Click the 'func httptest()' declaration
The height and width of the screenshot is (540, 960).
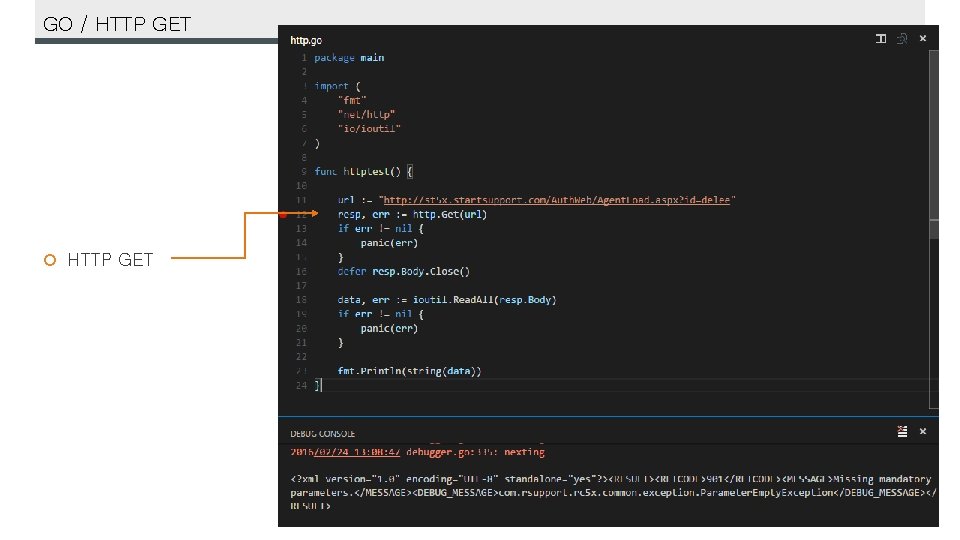point(364,171)
